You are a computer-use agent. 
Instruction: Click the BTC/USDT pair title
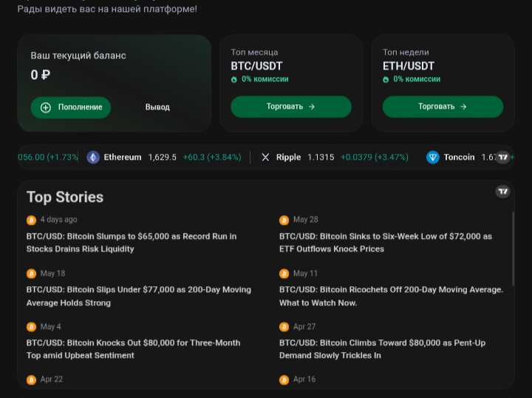(x=256, y=66)
